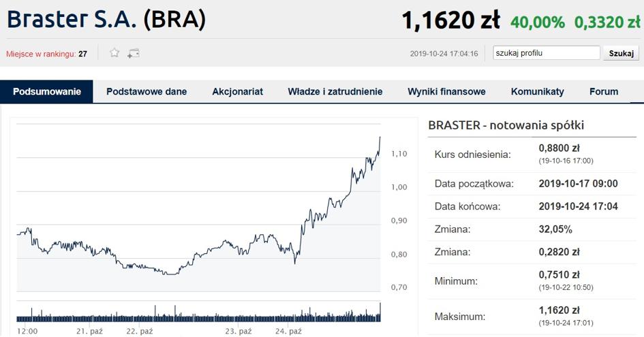The image size is (644, 337).
Task: Click the Maksimum value 1,1620 zł
Action: tap(559, 310)
